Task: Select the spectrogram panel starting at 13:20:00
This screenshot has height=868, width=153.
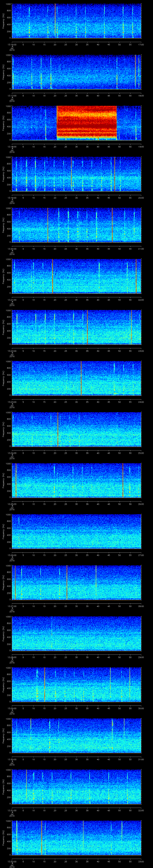Action: click(x=77, y=225)
